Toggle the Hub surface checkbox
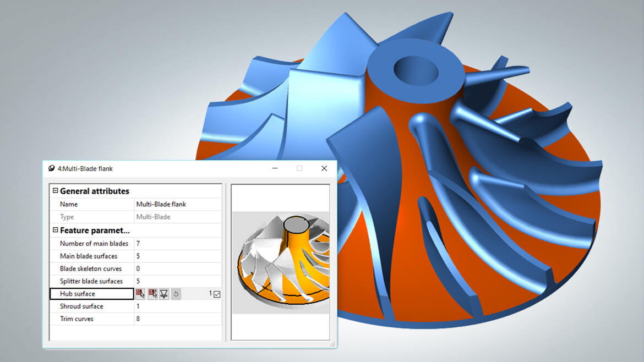The width and height of the screenshot is (644, 362). coord(217,294)
